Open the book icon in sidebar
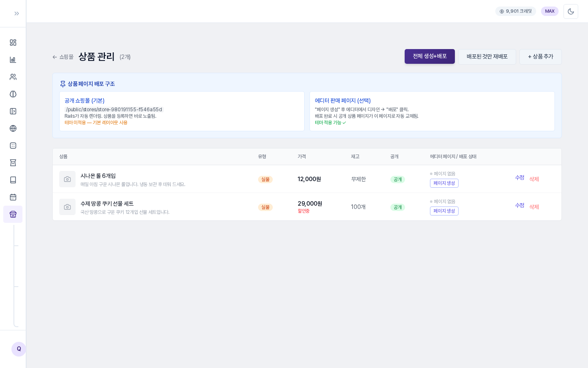This screenshot has height=368, width=588. pos(13,180)
